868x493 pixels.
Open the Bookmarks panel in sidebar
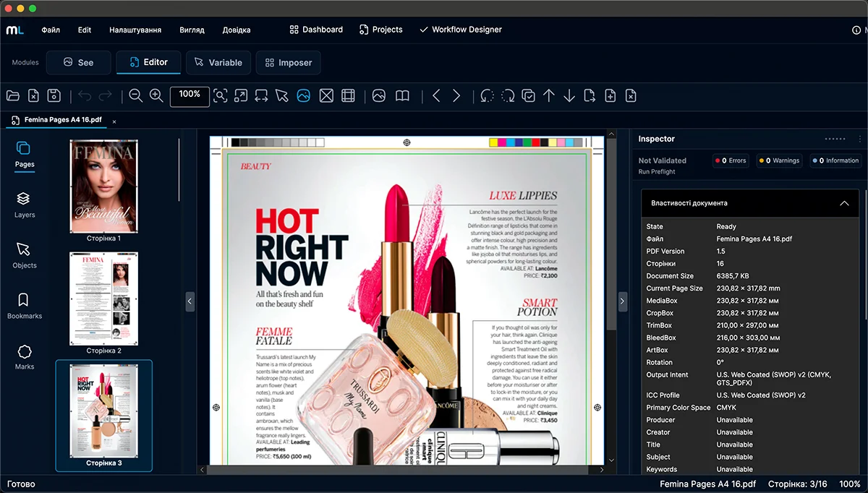click(x=25, y=305)
